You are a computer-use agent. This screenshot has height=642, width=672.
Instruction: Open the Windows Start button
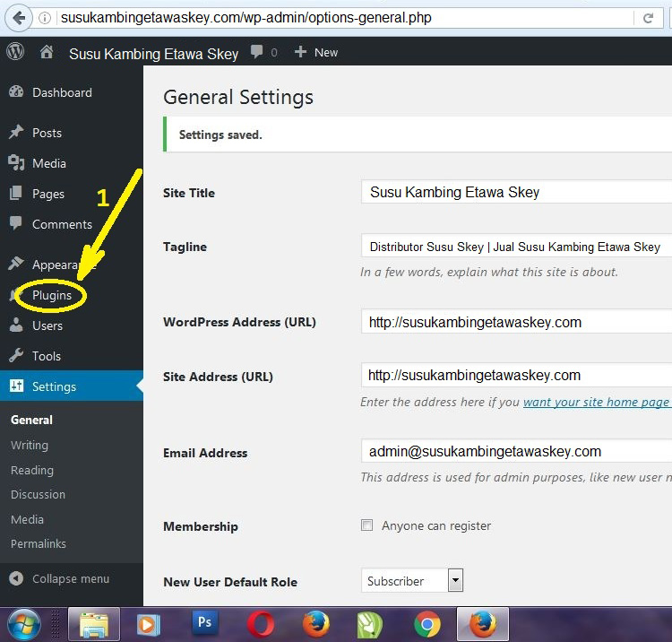point(23,625)
